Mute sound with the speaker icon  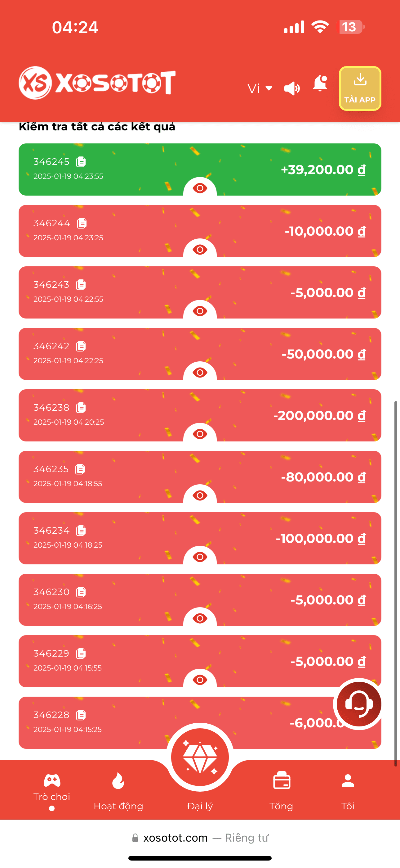coord(291,88)
